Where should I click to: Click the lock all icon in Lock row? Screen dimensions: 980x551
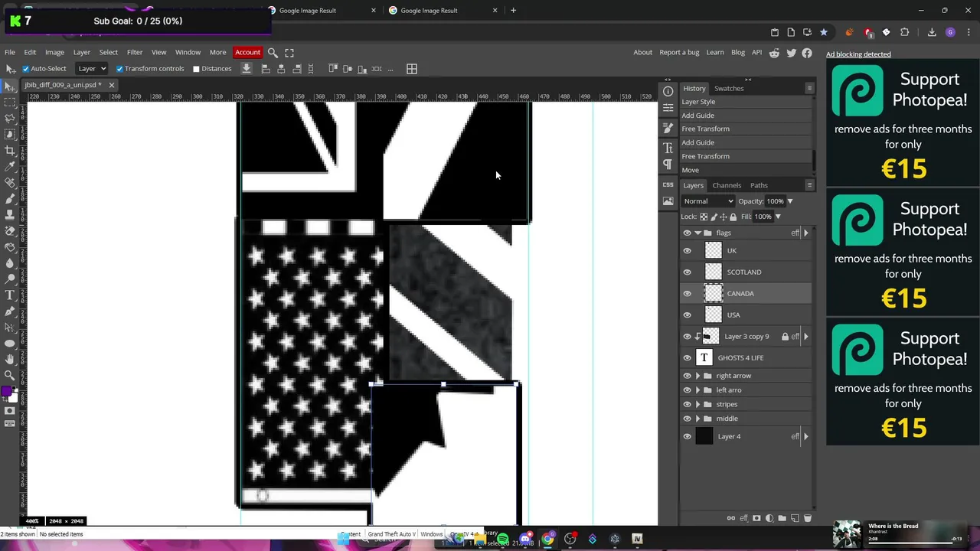click(733, 217)
